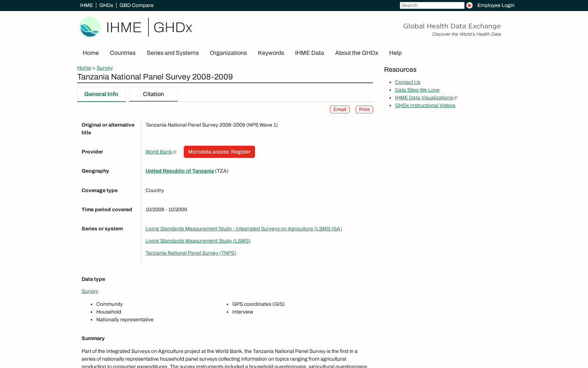
Task: Open the LSMS-ISA series link
Action: click(244, 229)
